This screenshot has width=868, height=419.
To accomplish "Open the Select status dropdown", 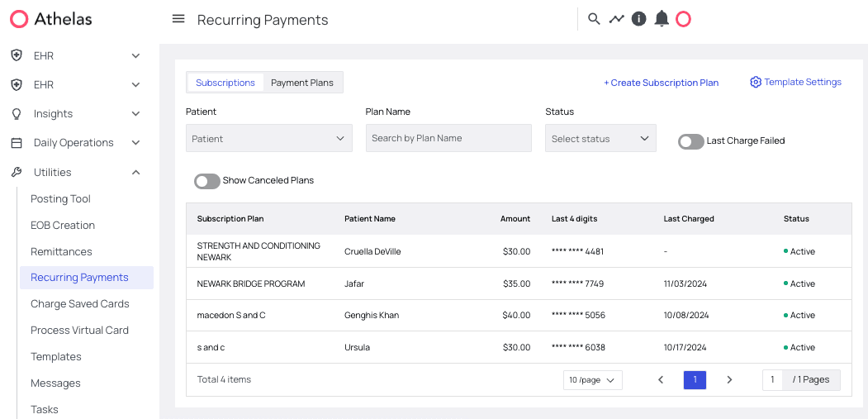I will click(600, 139).
